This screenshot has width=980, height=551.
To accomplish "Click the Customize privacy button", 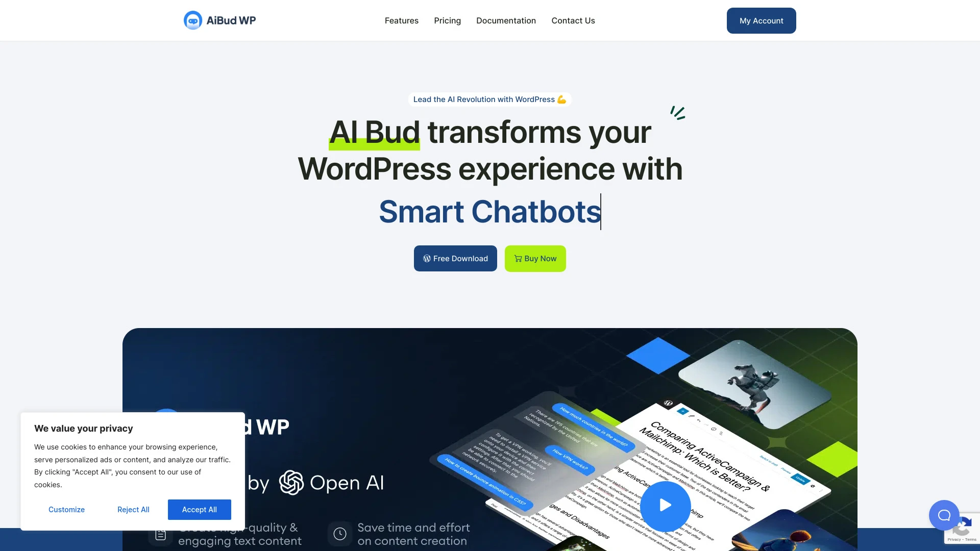I will pyautogui.click(x=66, y=509).
